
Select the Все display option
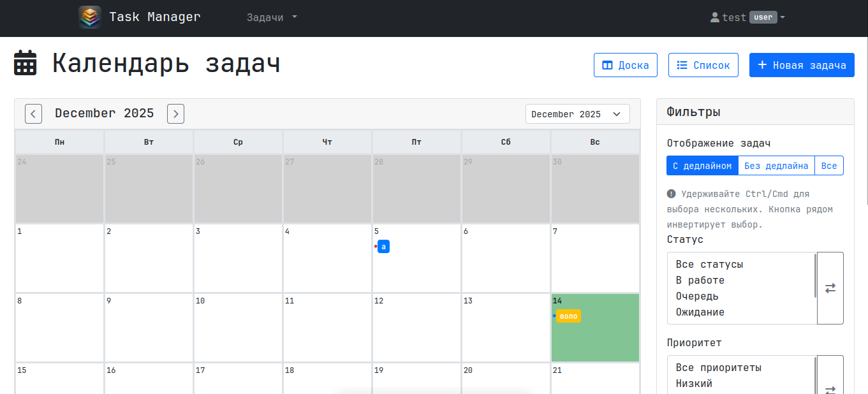(829, 165)
